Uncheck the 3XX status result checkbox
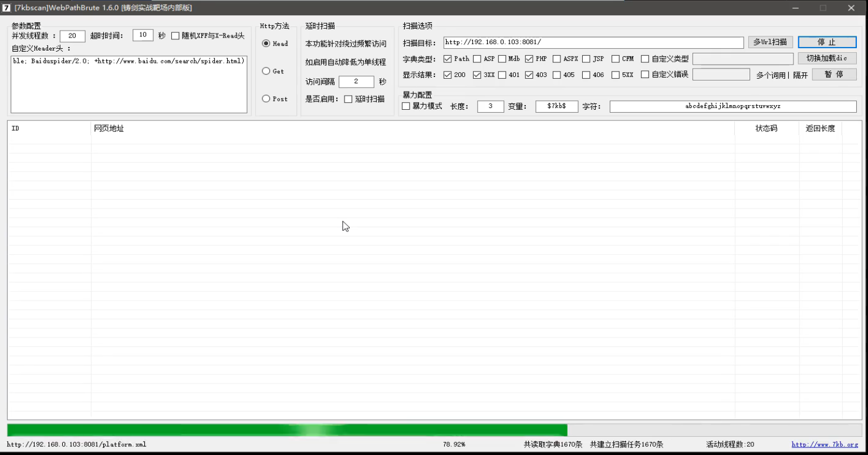Image resolution: width=868 pixels, height=455 pixels. (477, 75)
